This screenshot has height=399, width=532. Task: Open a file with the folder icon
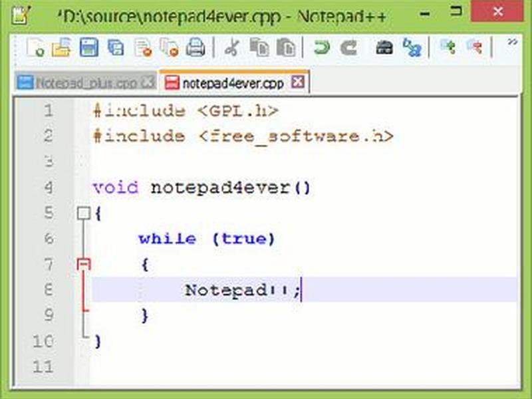[x=61, y=47]
